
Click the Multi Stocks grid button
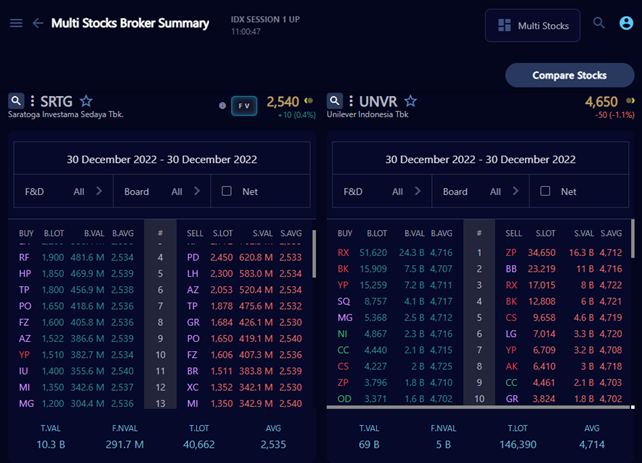tap(532, 25)
